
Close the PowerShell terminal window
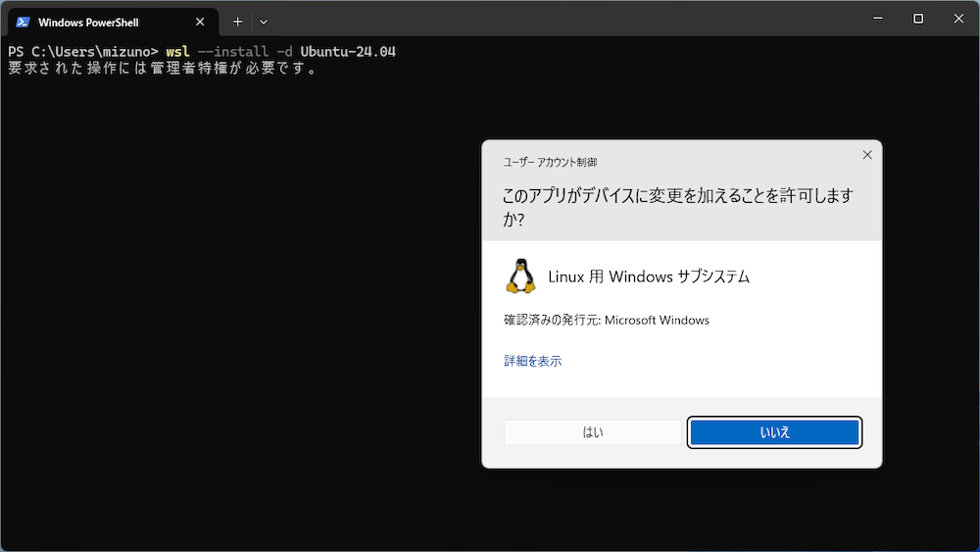(958, 18)
